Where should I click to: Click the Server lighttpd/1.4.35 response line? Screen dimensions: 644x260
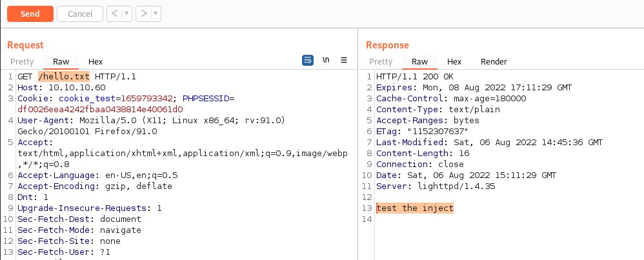coord(425,186)
